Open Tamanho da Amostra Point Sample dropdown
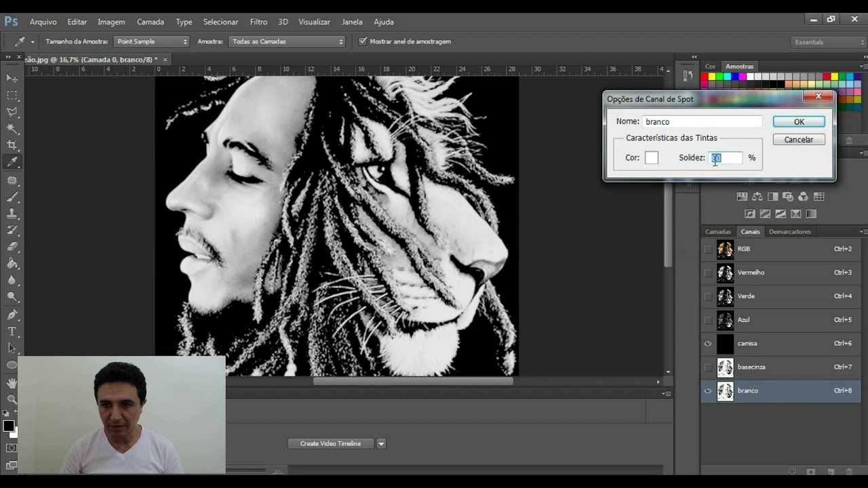 pyautogui.click(x=152, y=41)
